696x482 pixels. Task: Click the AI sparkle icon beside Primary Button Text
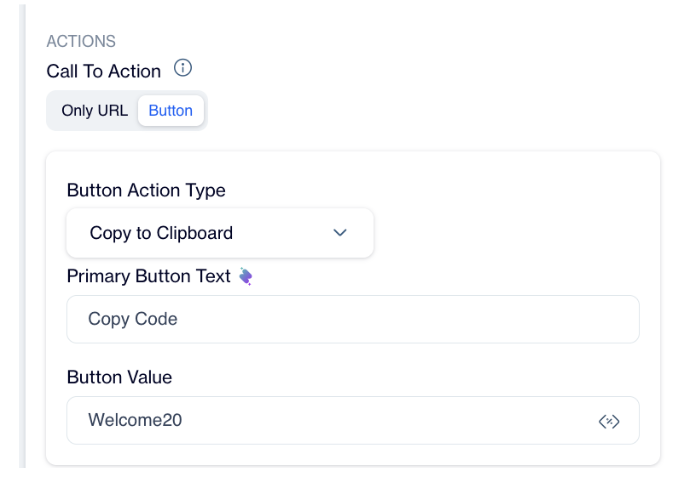[x=245, y=277]
